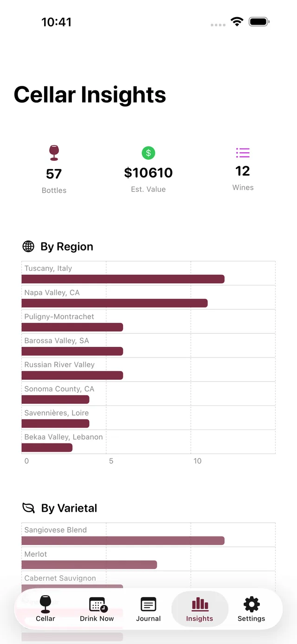Select the Insights bar chart icon
The width and height of the screenshot is (297, 644).
click(200, 604)
